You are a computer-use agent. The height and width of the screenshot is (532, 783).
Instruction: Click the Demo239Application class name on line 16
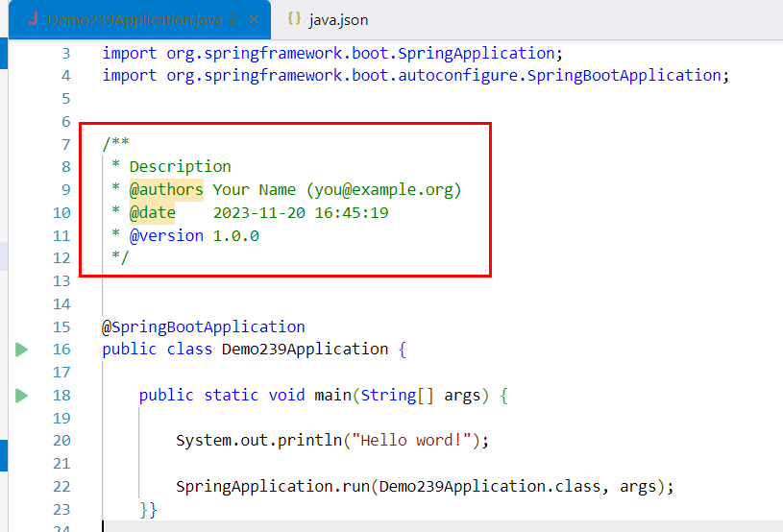coord(306,349)
